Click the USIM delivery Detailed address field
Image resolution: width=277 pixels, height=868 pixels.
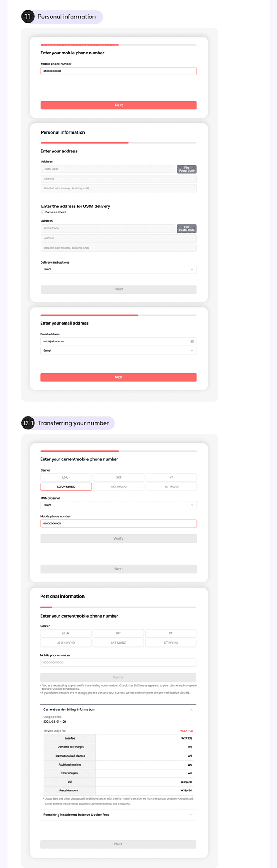point(118,248)
